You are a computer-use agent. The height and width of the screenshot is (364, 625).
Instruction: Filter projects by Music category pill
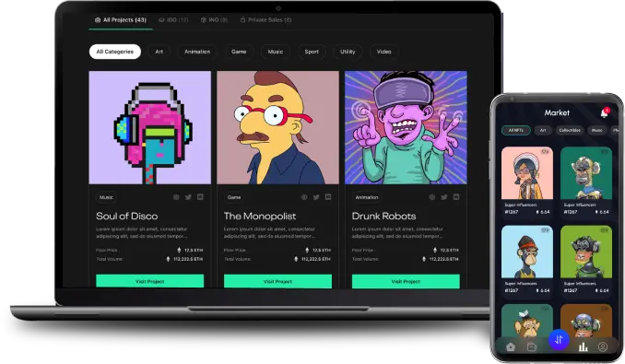[276, 52]
